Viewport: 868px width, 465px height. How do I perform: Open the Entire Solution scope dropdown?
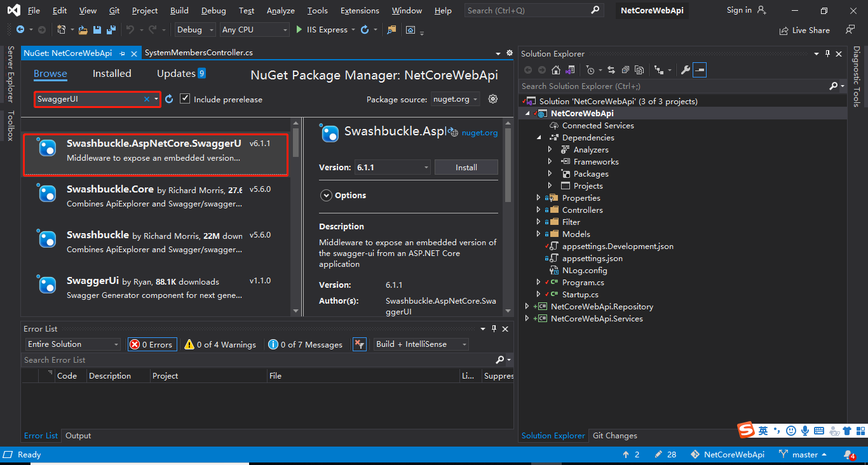point(72,344)
